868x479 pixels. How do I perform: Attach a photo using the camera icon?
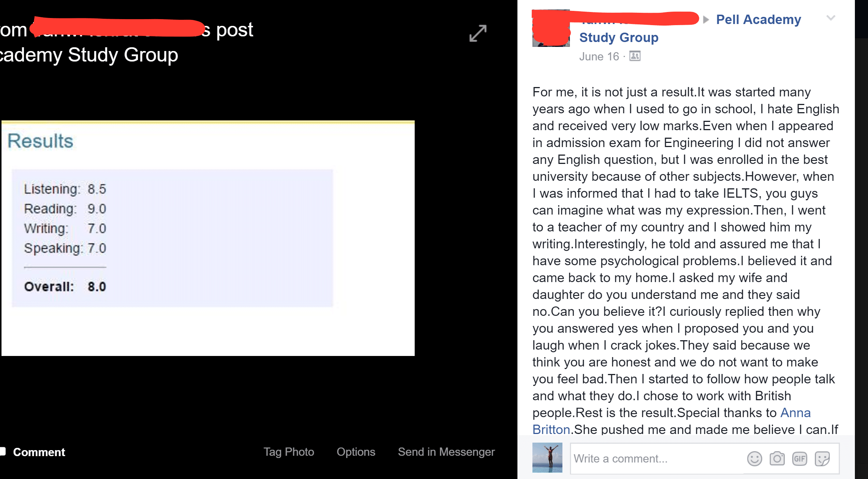(777, 459)
